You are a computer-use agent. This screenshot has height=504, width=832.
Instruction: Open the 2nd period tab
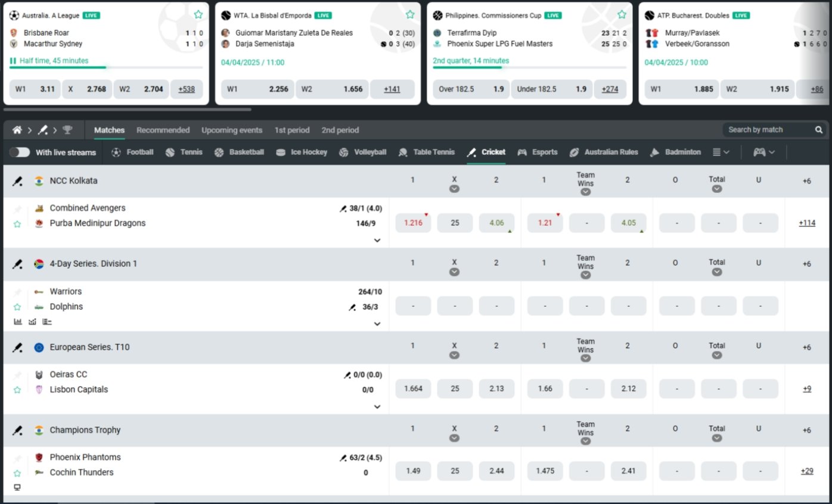coord(340,130)
